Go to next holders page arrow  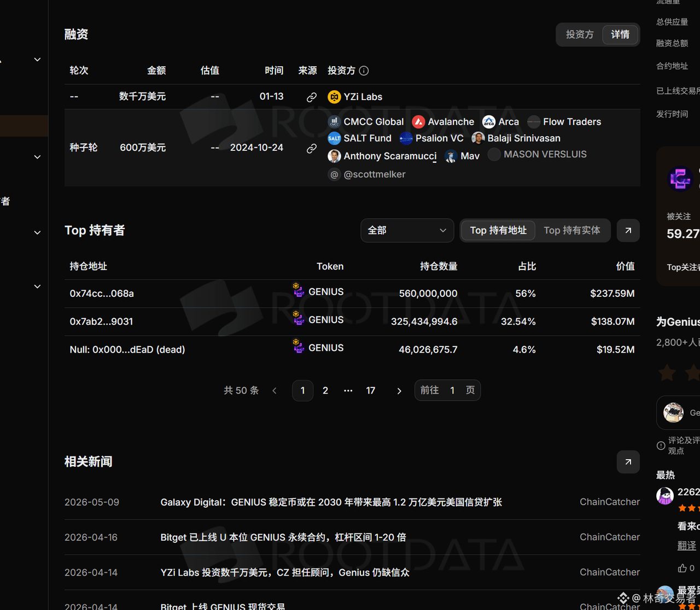coord(399,391)
